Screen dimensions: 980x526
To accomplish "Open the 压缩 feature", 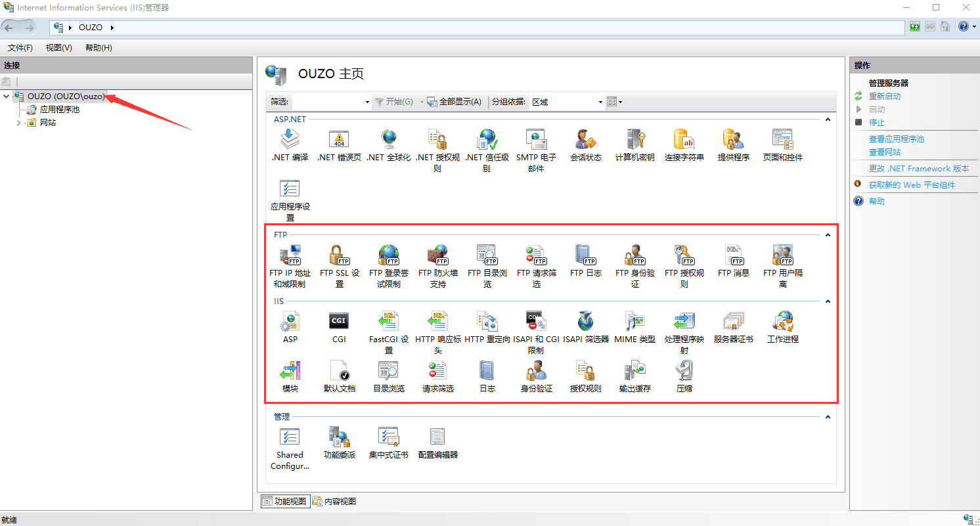I will [x=684, y=376].
